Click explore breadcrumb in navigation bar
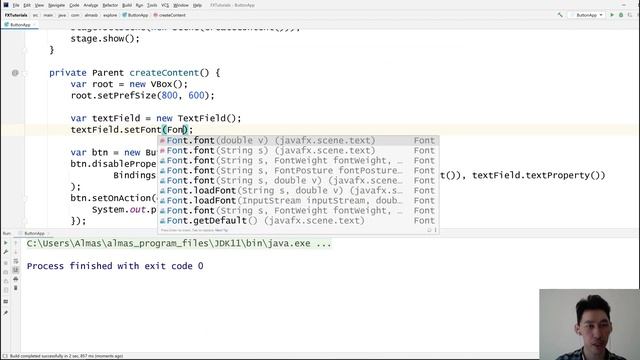Screen dimensions: 640x360 (x=110, y=15)
